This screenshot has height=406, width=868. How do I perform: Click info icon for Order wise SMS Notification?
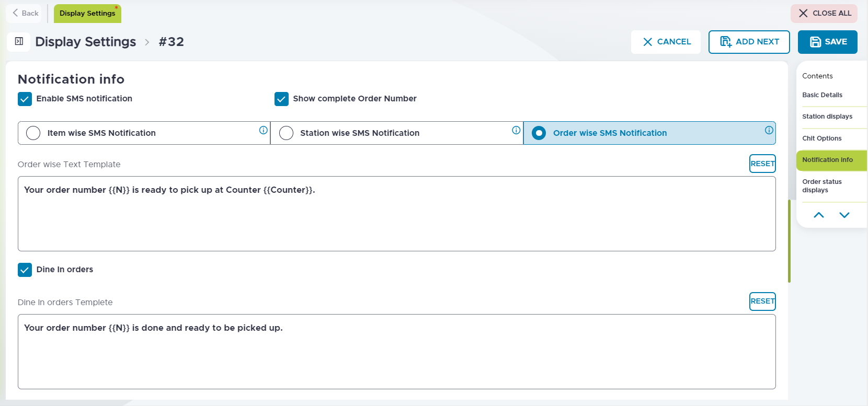(769, 130)
